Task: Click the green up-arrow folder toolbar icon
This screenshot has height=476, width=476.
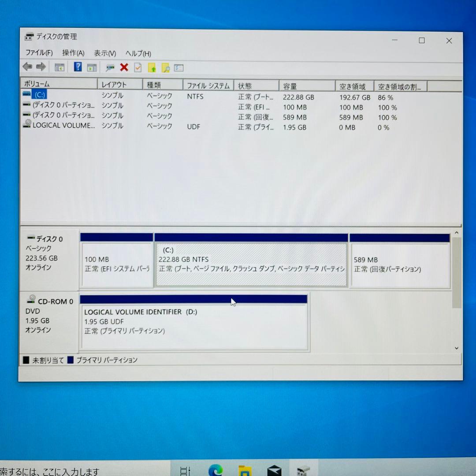Action: click(152, 67)
